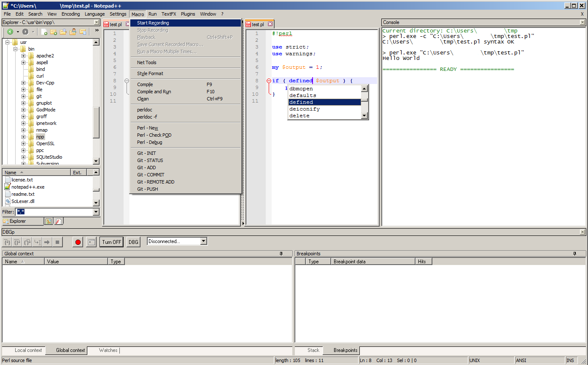The height and width of the screenshot is (365, 588).
Task: Choose defined from the autocomplete suggestions
Action: (x=312, y=102)
